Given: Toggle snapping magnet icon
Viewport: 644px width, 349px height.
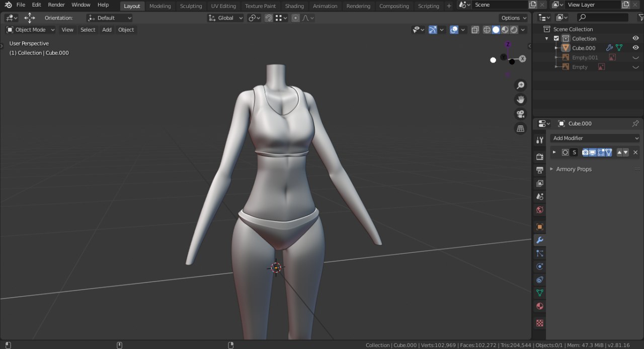Looking at the screenshot, I should [269, 18].
